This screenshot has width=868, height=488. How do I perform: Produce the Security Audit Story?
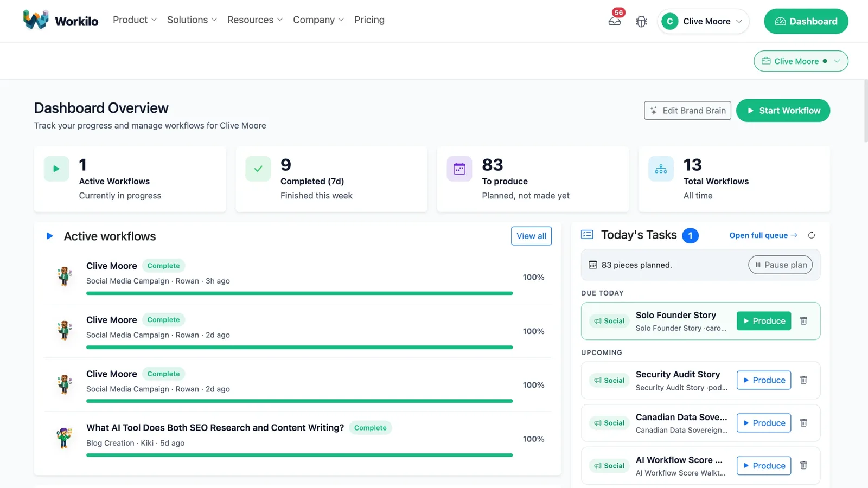(764, 380)
